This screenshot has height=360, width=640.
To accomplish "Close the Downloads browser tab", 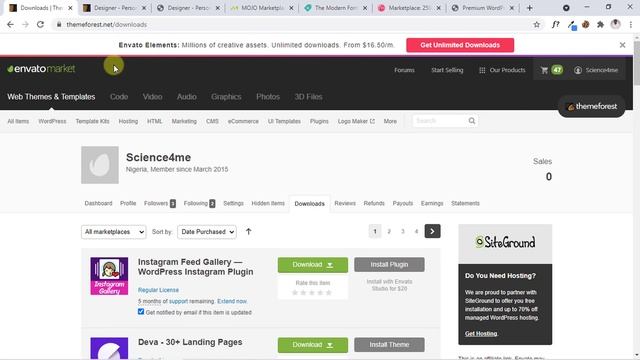I will (x=70, y=8).
